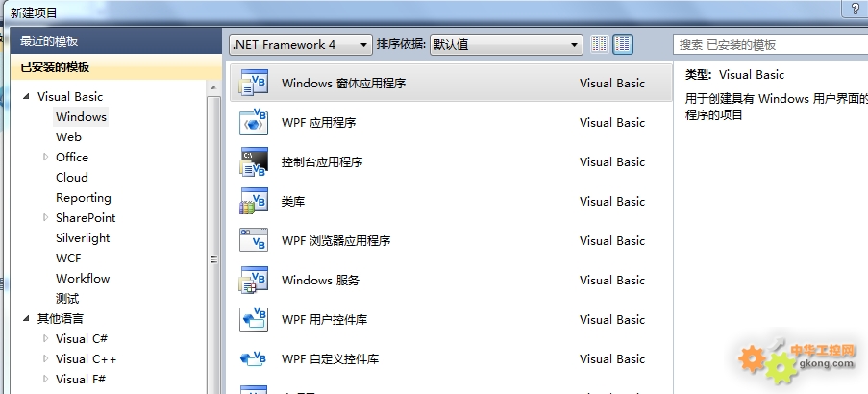Select the Silverlight category
The image size is (868, 394).
coord(83,238)
